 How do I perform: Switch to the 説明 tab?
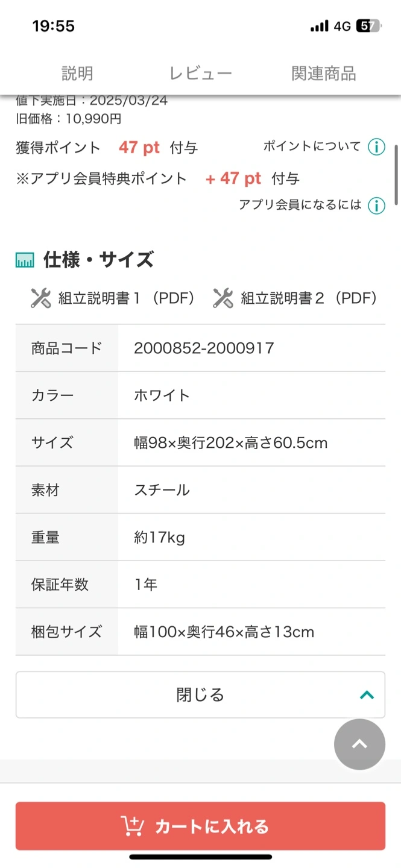click(77, 74)
